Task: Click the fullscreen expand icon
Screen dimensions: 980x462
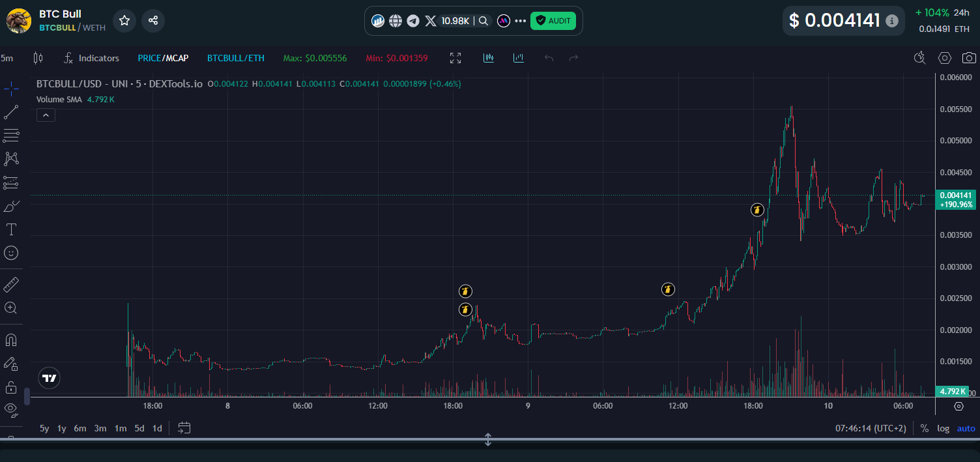Action: tap(455, 58)
